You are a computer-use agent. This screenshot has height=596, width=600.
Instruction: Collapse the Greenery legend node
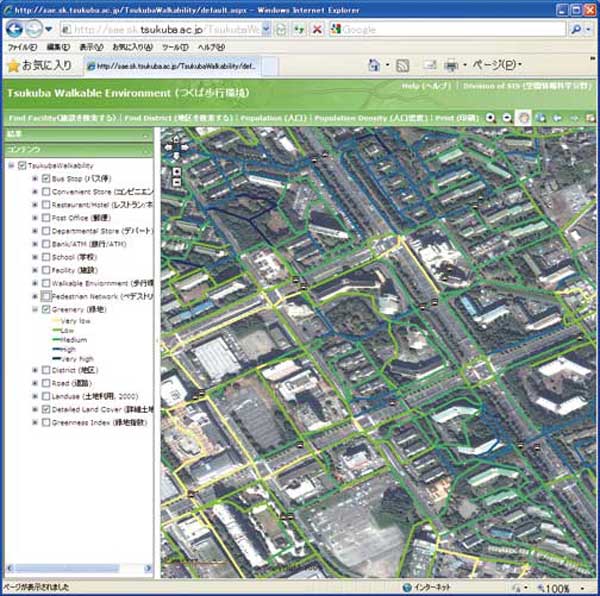[35, 309]
